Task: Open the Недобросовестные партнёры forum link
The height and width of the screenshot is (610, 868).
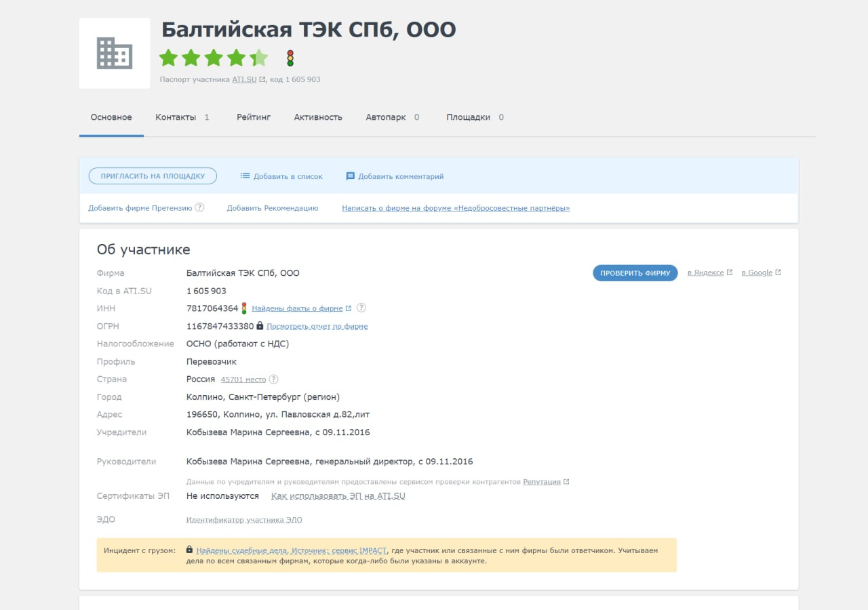Action: click(456, 208)
